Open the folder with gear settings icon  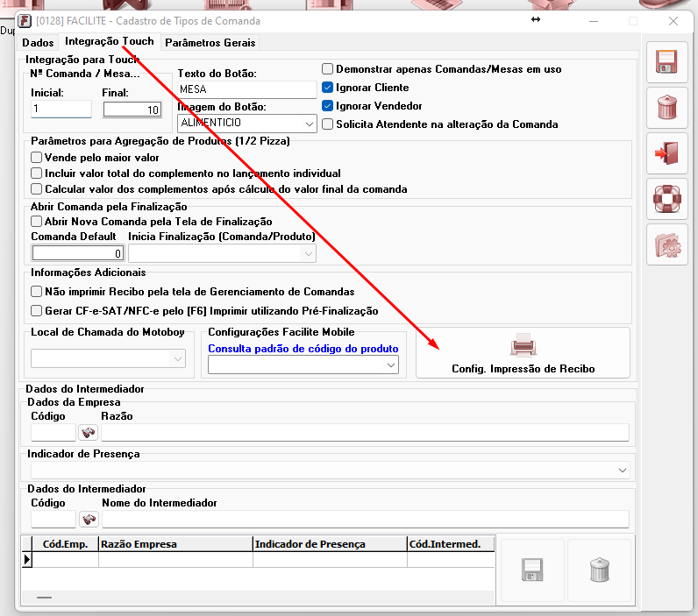(x=666, y=244)
